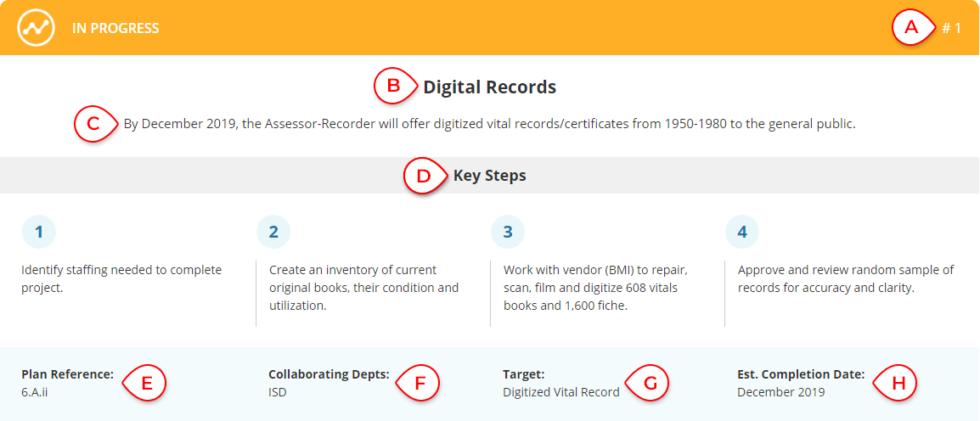
Task: Click the step 1 number circle
Action: (39, 233)
